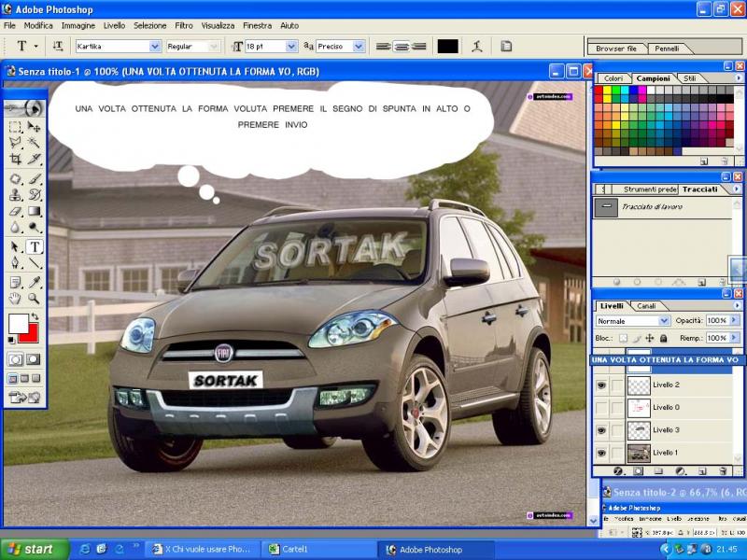Select the Rectangular Marquee tool
This screenshot has height=560, width=747.
(15, 127)
